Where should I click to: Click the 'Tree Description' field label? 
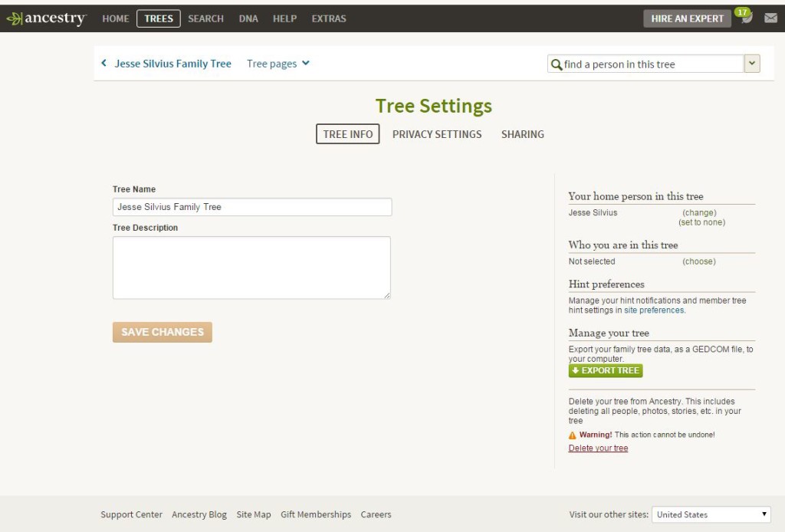tap(145, 228)
